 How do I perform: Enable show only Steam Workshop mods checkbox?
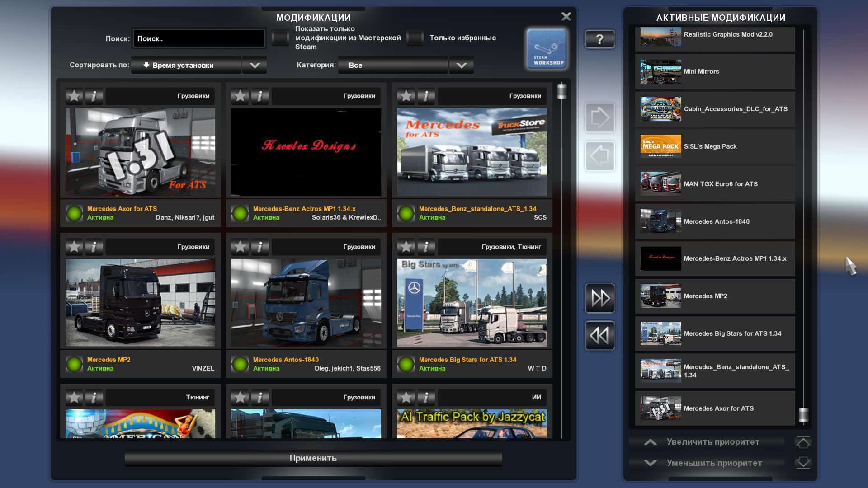[x=280, y=38]
